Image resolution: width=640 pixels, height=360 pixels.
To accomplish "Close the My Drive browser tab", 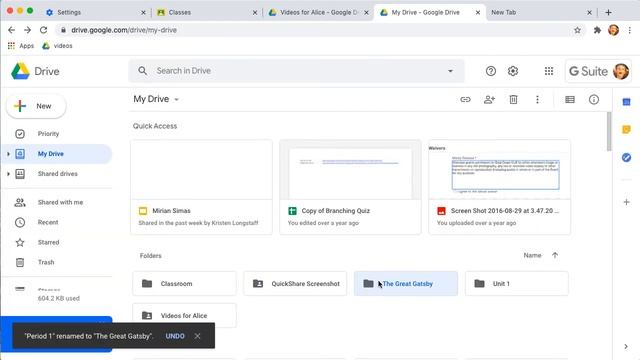I will pyautogui.click(x=478, y=13).
